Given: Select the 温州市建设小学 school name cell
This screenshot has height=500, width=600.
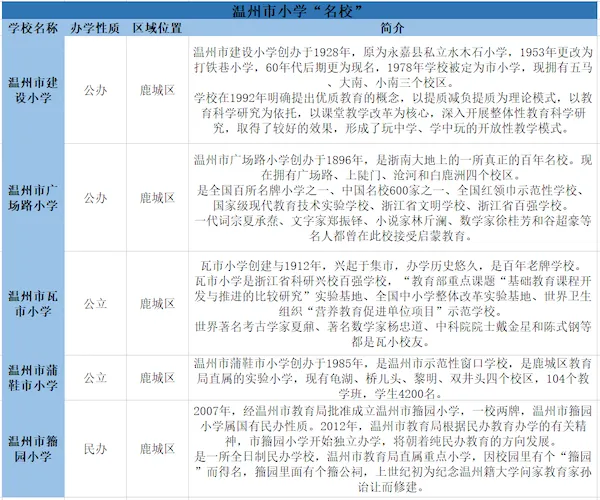Looking at the screenshot, I should 32,90.
